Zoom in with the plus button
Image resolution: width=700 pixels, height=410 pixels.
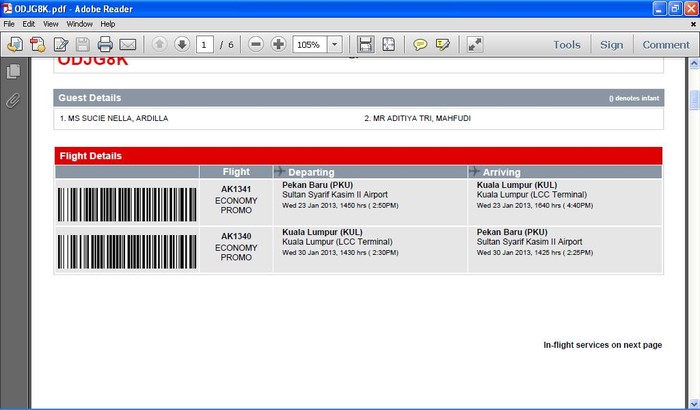point(279,44)
